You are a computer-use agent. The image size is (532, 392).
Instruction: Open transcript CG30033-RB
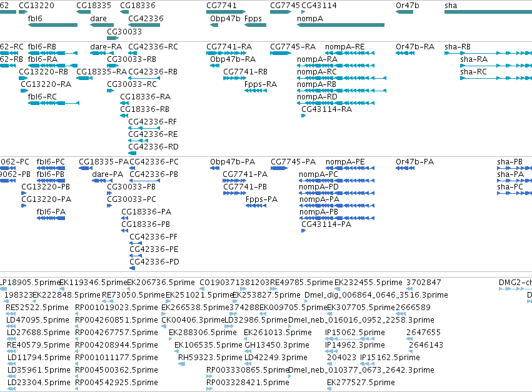[x=132, y=59]
